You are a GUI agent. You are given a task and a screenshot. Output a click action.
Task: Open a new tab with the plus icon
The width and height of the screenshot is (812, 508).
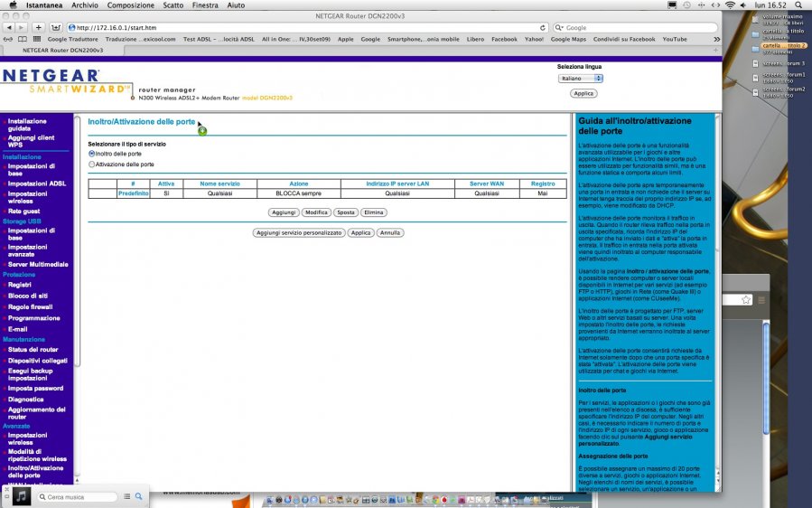715,51
